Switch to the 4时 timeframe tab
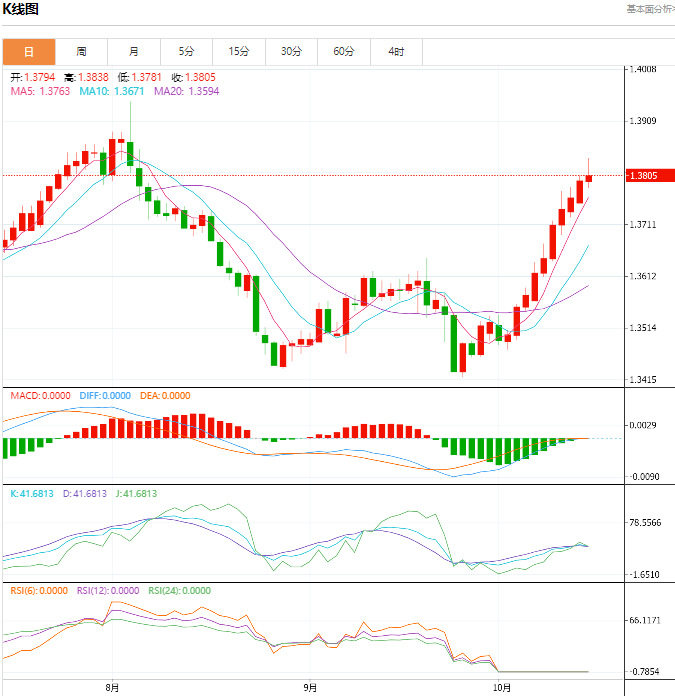The width and height of the screenshot is (675, 696). coord(396,51)
